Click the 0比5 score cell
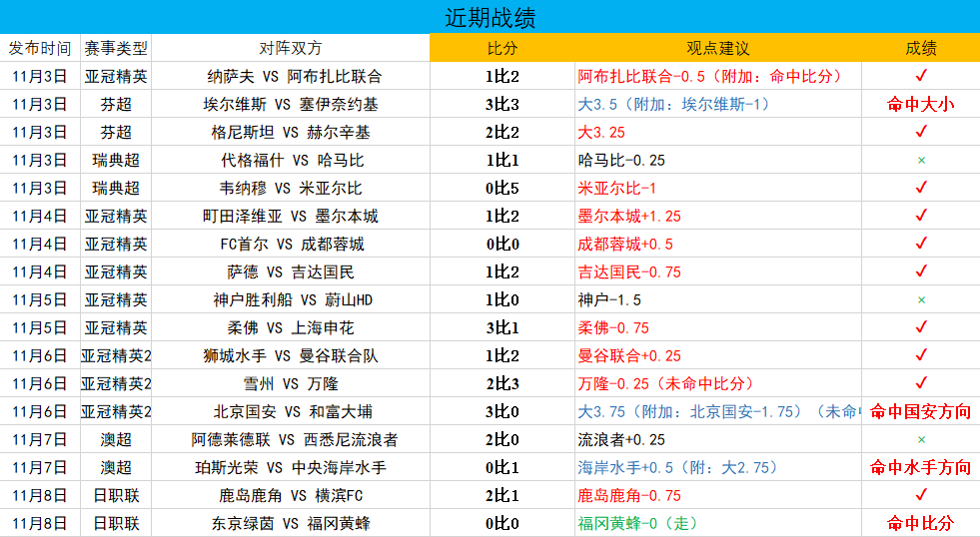The height and width of the screenshot is (537, 980). 502,188
